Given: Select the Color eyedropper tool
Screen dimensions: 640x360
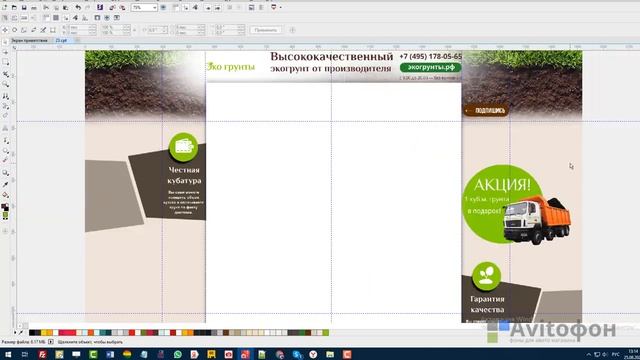Looking at the screenshot, I should [x=5, y=185].
